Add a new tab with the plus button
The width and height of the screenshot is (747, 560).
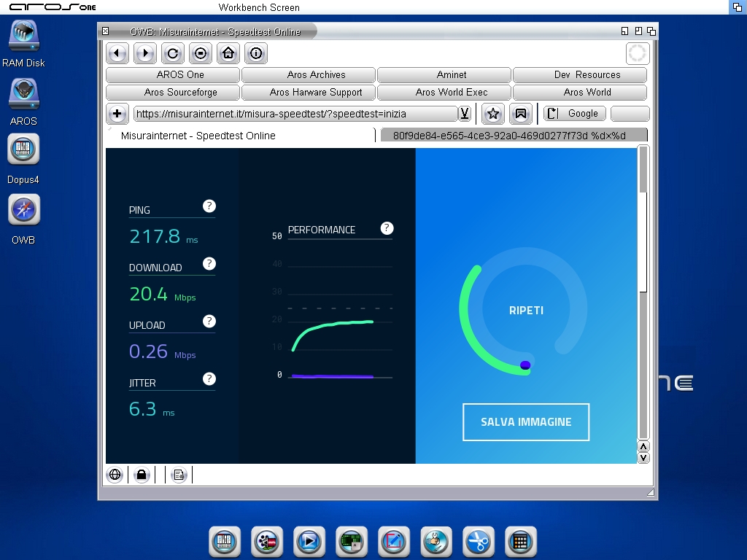click(117, 114)
